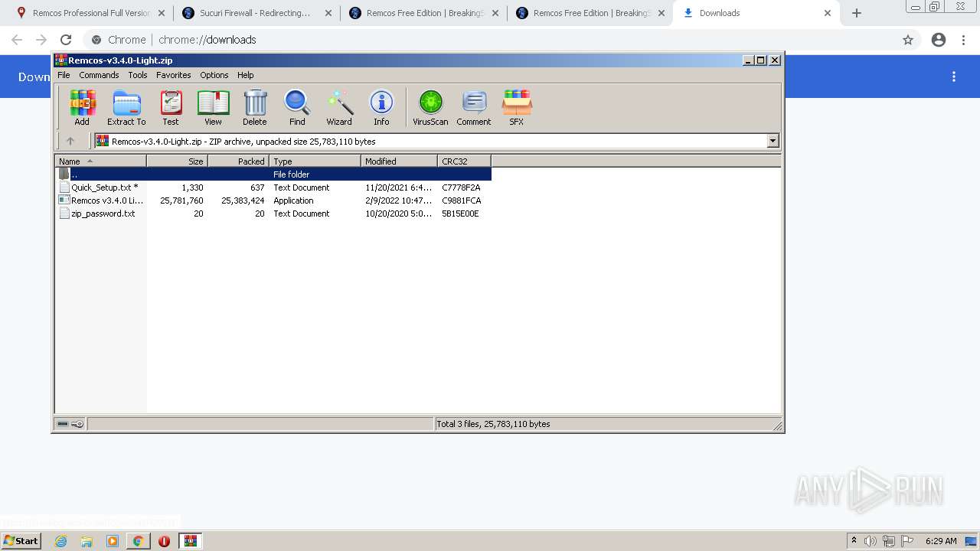Open the Commands menu
Viewport: 980px width, 551px height.
[99, 75]
